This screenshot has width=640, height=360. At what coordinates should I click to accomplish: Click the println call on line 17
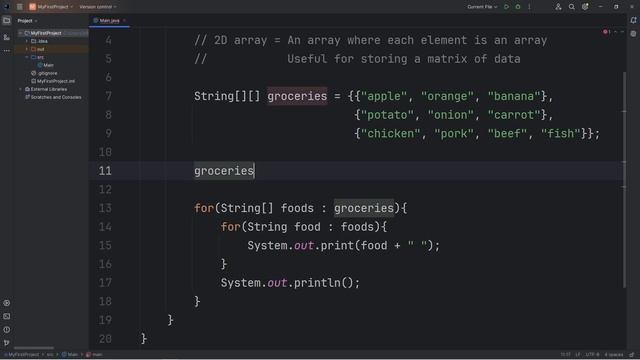pos(317,283)
